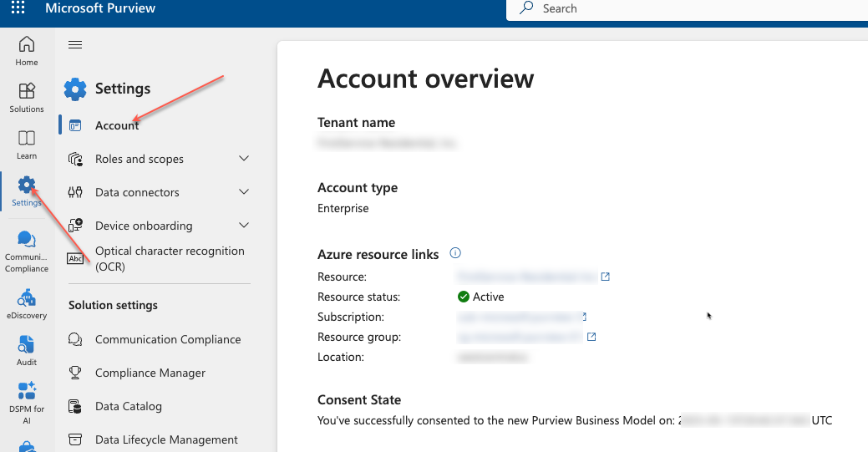
Task: Click Compliance Manager trophy icon
Action: [75, 373]
